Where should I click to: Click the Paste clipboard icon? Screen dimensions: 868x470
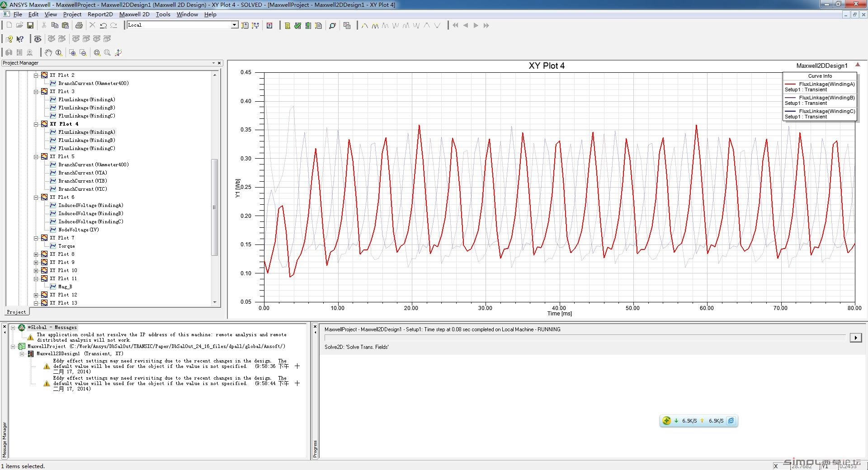click(66, 25)
